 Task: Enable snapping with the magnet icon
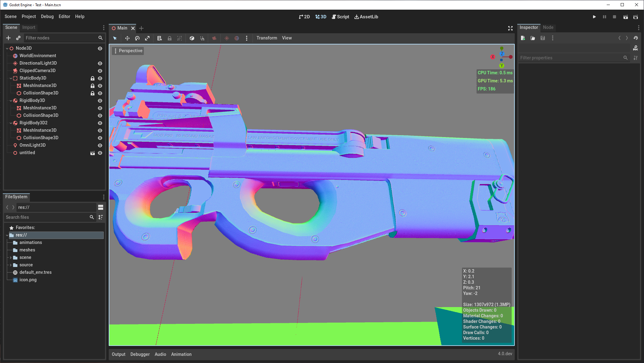pos(202,38)
